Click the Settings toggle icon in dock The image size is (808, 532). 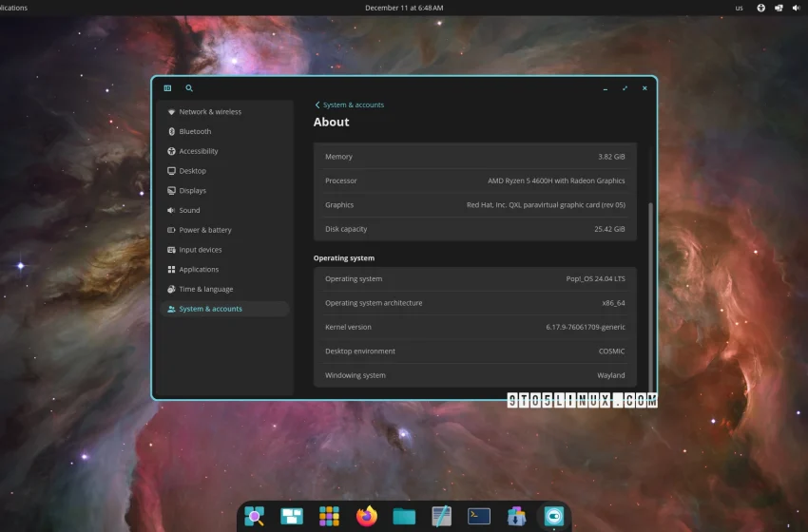pos(553,516)
